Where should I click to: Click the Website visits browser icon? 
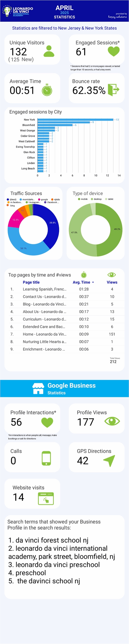46,498
